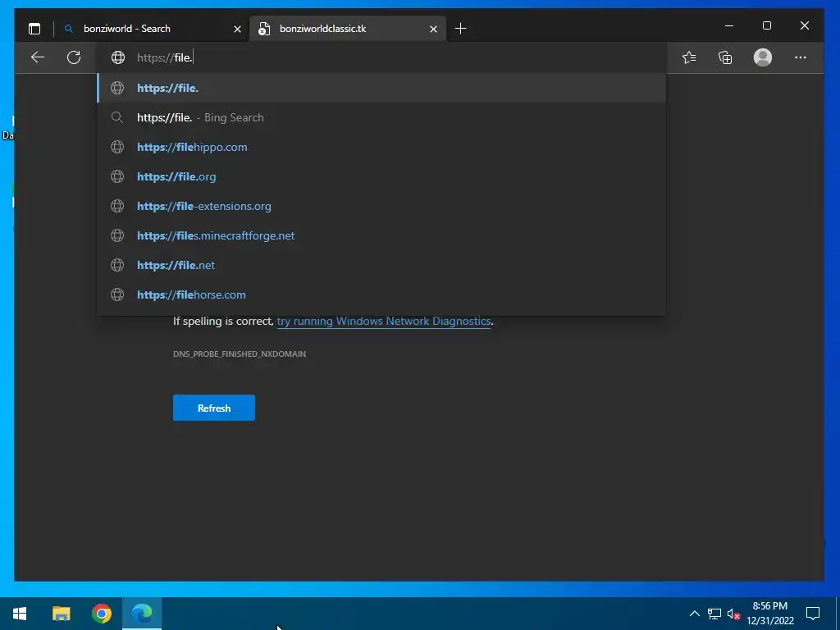The width and height of the screenshot is (840, 630).
Task: Select the first https://file. suggestion
Action: coord(381,88)
